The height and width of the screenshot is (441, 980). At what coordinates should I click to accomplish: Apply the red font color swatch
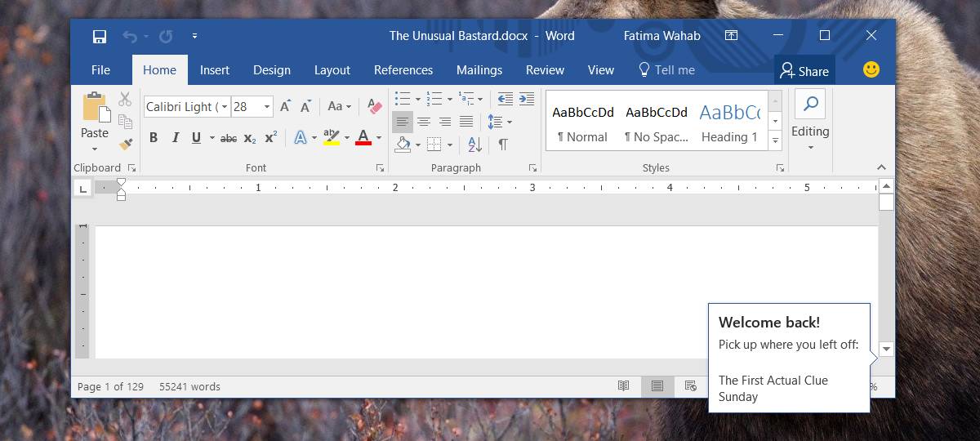click(x=363, y=138)
